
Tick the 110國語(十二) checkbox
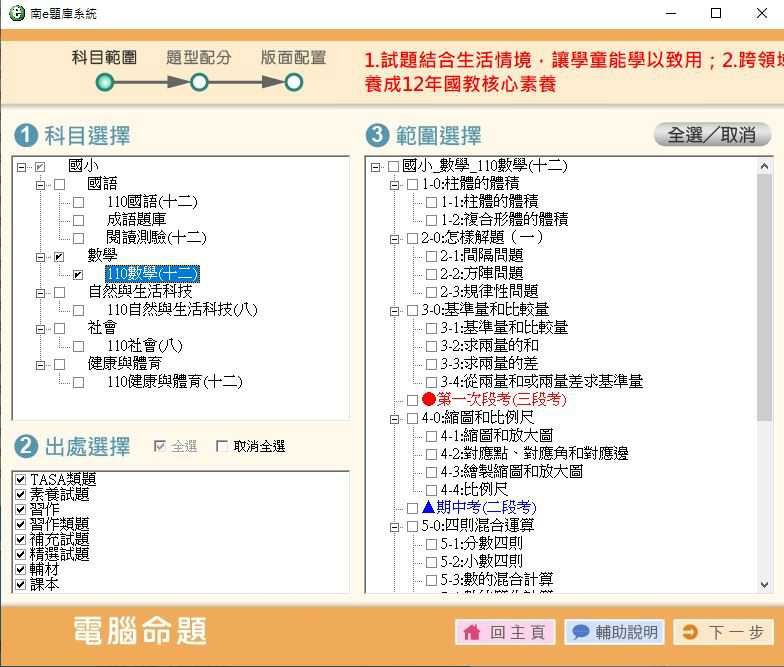pyautogui.click(x=78, y=202)
